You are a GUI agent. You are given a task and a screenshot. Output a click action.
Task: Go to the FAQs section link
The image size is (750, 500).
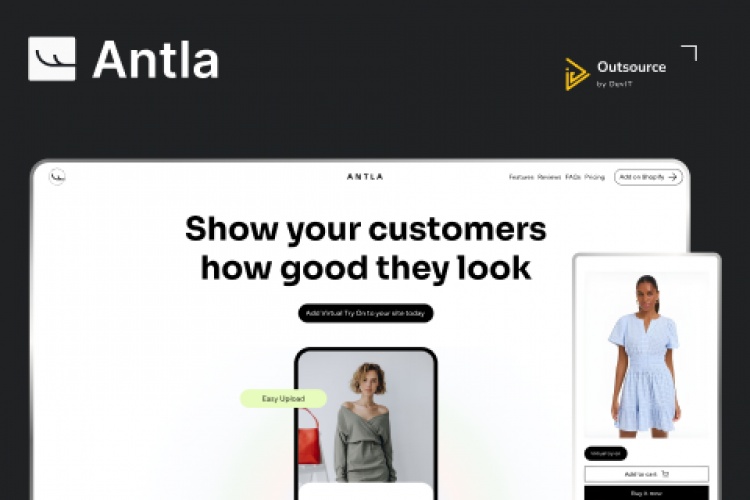tap(573, 177)
